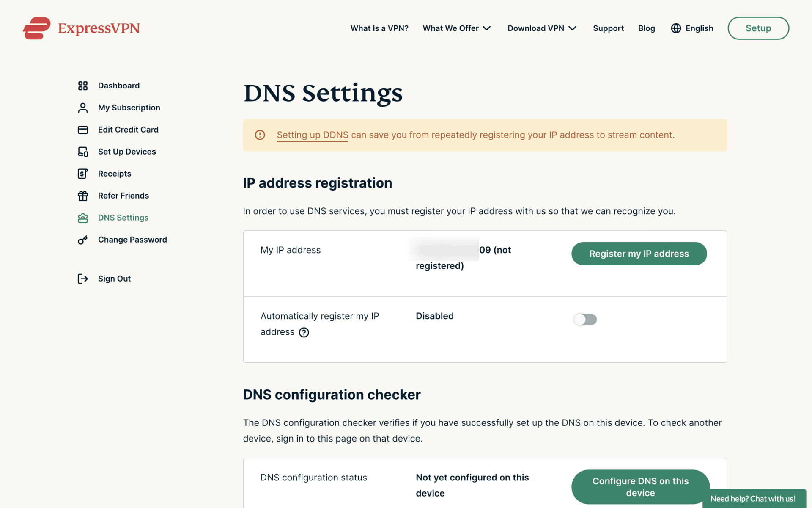Screen dimensions: 812x508
Task: Click the Dashboard grid icon
Action: (83, 86)
